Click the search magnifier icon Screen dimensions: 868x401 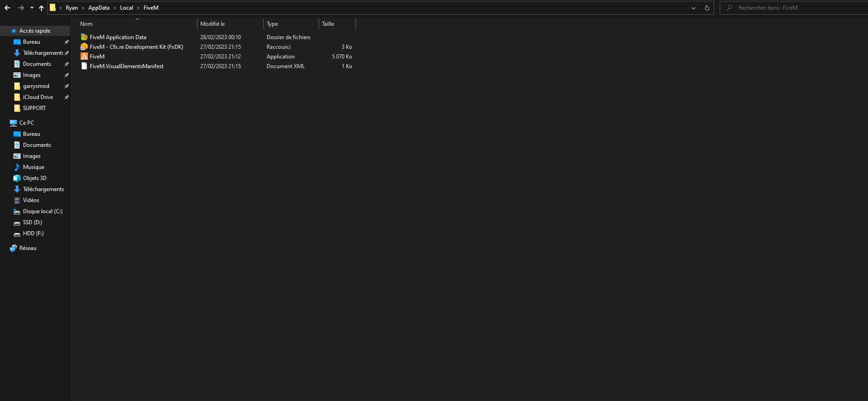click(x=729, y=8)
